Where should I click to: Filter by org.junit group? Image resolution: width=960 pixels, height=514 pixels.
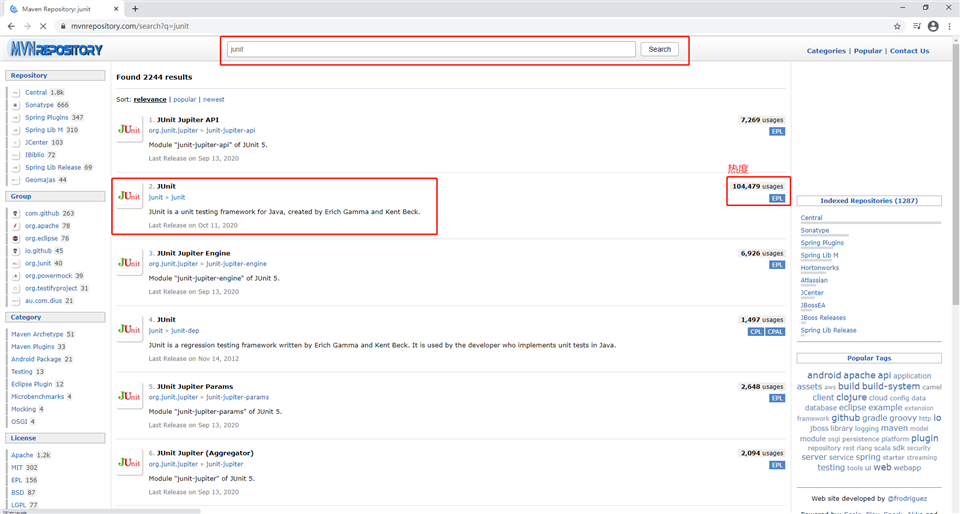tap(38, 263)
